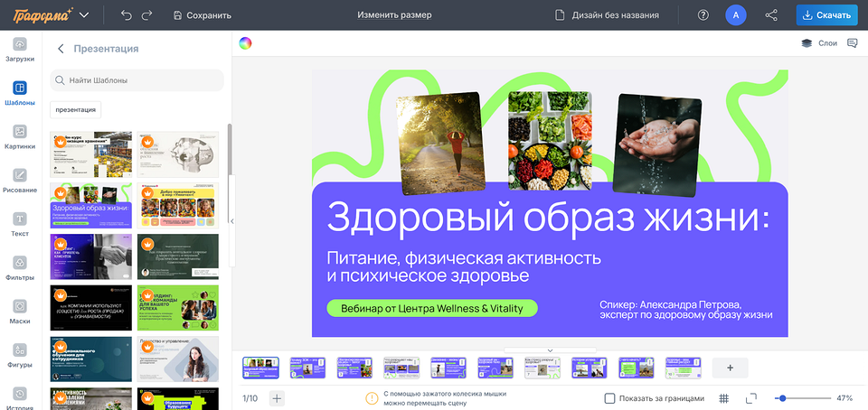Select slide 2 thumbnail in strip
The width and height of the screenshot is (868, 410).
coord(307,368)
